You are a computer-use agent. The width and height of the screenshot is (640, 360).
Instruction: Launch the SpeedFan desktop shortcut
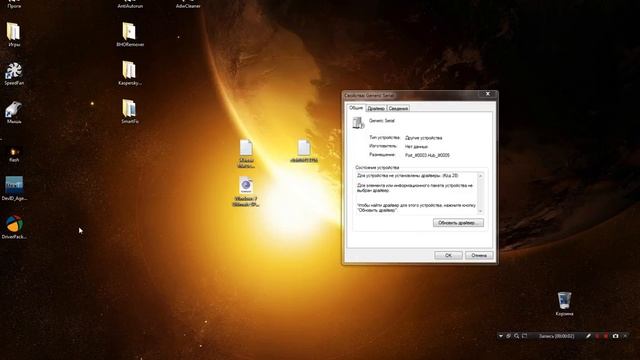pos(14,74)
